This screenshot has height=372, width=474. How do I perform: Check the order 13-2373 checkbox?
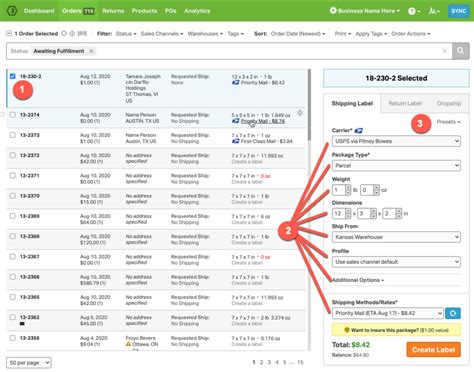(12, 135)
